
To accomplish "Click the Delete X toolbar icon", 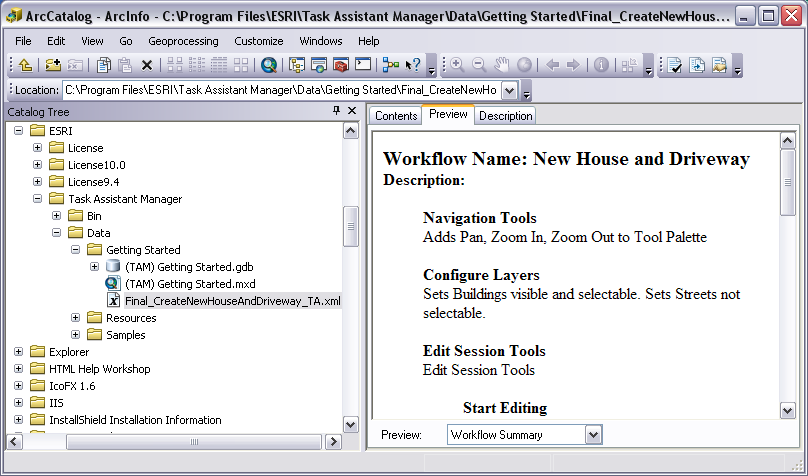I will [x=147, y=65].
